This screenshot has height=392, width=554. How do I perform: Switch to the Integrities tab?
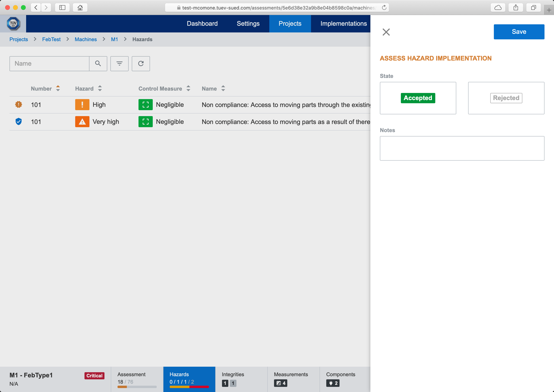[x=241, y=379]
